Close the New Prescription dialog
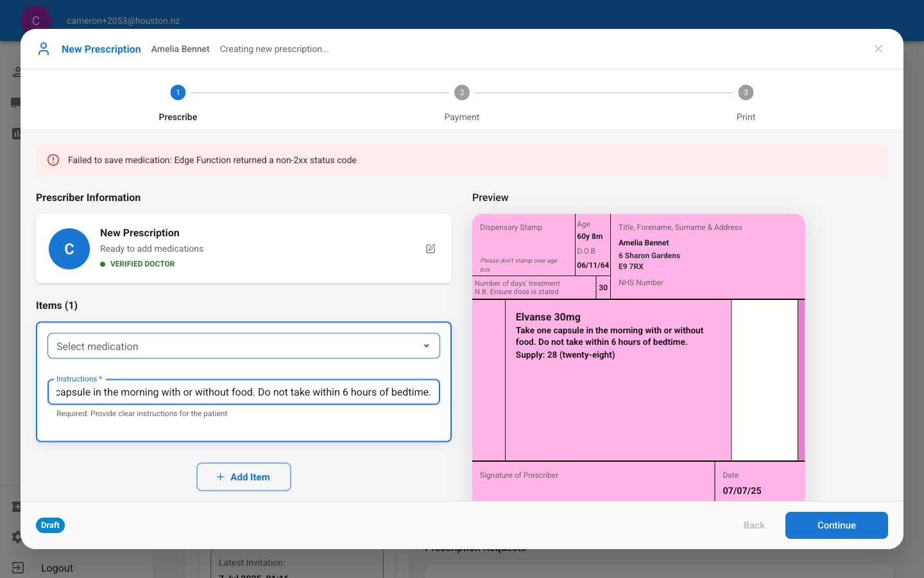Image resolution: width=924 pixels, height=578 pixels. [x=878, y=49]
